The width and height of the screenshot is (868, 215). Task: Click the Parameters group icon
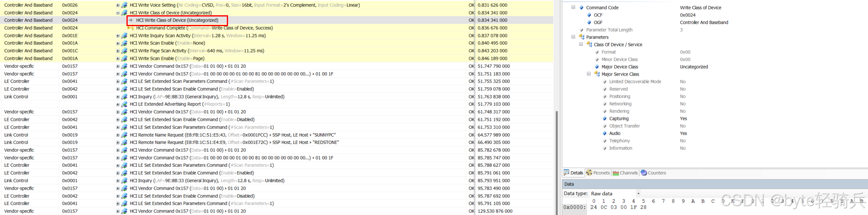point(581,37)
